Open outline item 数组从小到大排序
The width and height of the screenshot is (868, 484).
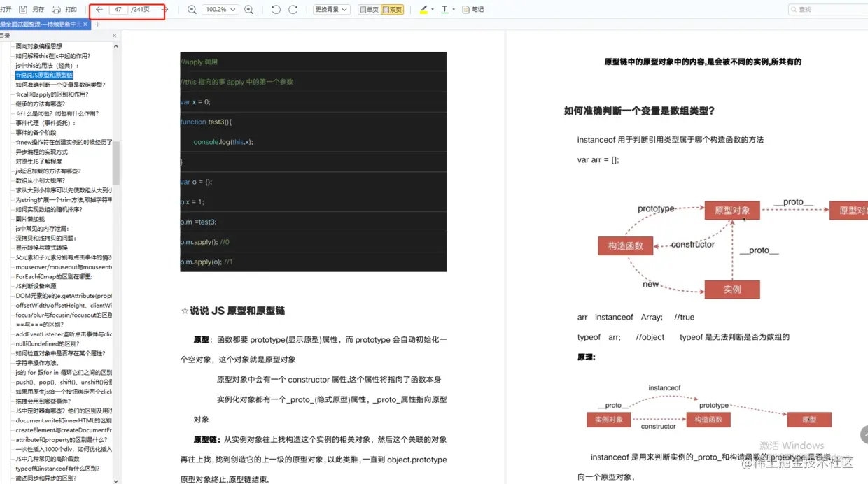pyautogui.click(x=40, y=180)
